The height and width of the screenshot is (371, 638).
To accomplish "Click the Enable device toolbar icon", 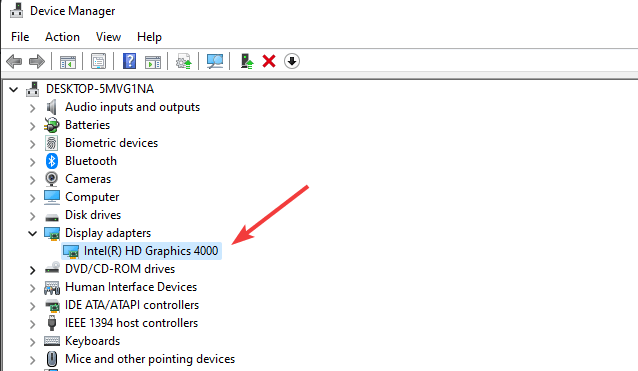I will pos(247,61).
